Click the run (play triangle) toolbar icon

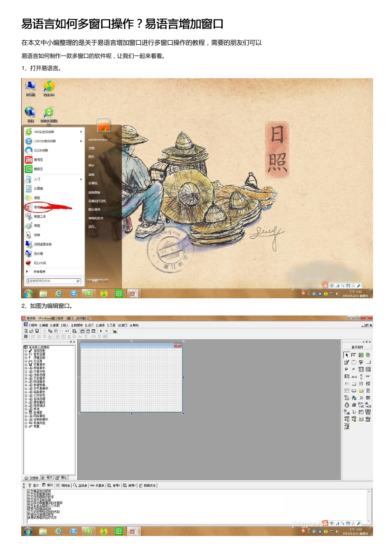click(101, 331)
